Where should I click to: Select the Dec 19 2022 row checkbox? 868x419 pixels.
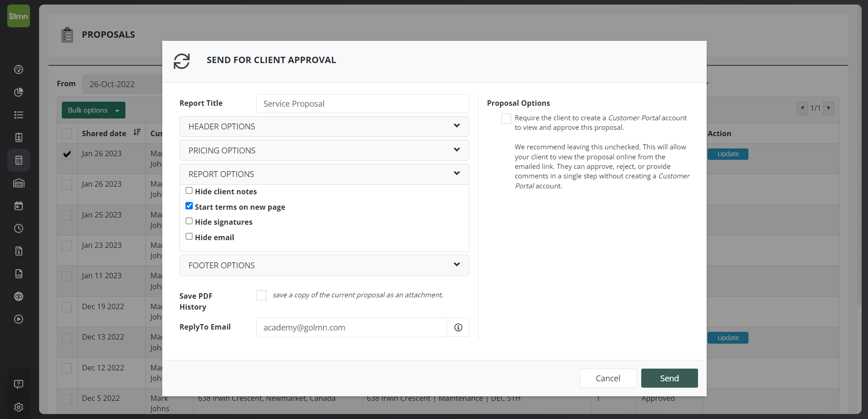click(67, 307)
